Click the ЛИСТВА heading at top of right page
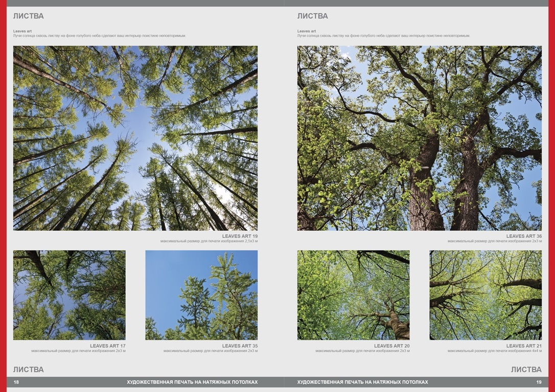The width and height of the screenshot is (555, 392). coord(313,16)
